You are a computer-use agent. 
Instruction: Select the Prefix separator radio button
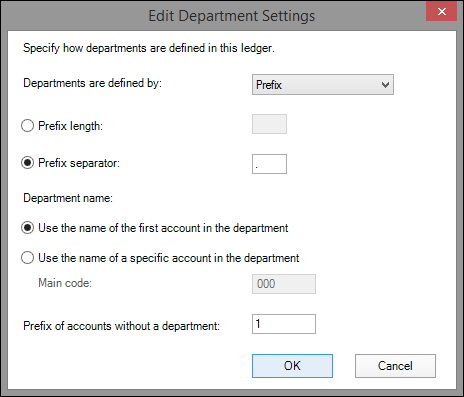[x=27, y=163]
